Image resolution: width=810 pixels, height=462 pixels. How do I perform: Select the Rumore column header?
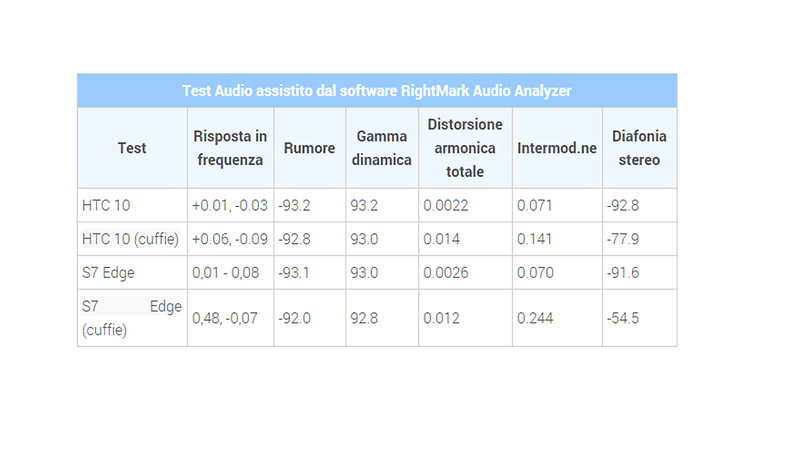click(x=309, y=148)
